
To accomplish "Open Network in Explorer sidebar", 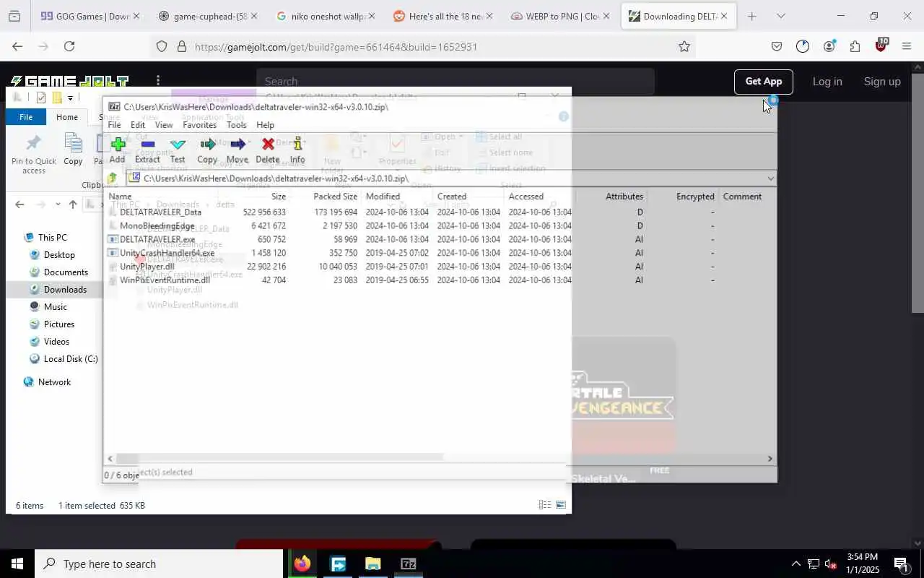I will 54,382.
